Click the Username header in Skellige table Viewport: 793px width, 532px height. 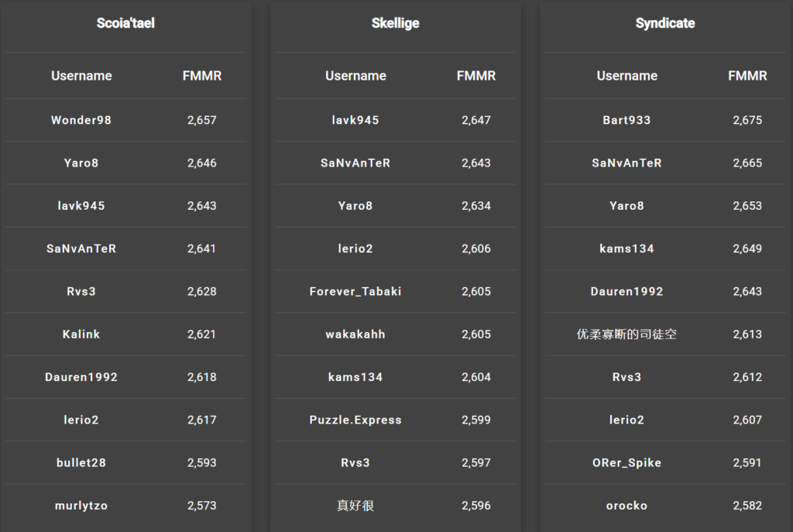pyautogui.click(x=355, y=76)
